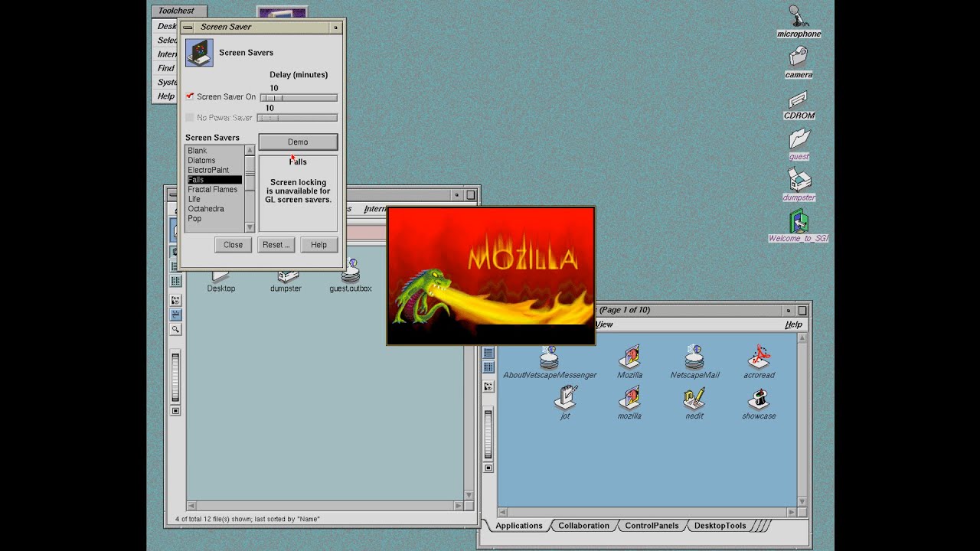Click the Icon Catalog vertical scrollbar down arrow
Screen dimensions: 980x551
802,501
